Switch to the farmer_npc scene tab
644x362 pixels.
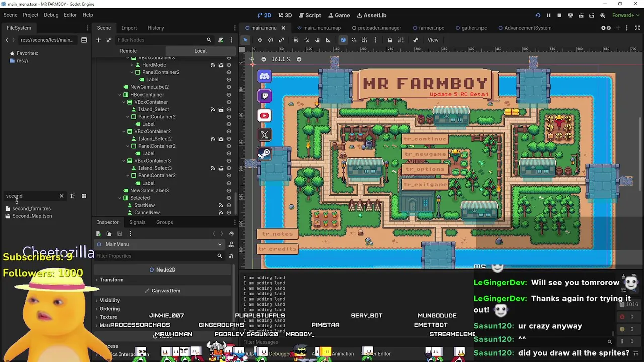tap(428, 28)
